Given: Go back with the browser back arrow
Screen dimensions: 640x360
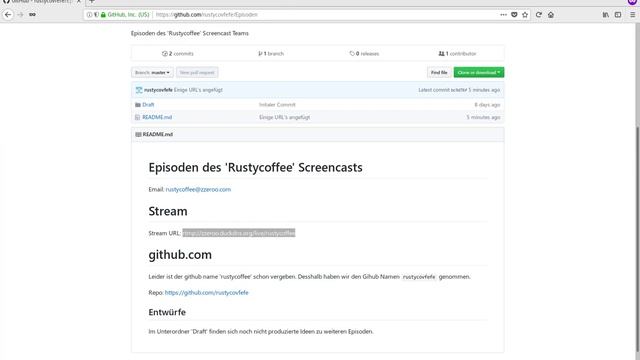Looking at the screenshot, I should [x=8, y=15].
